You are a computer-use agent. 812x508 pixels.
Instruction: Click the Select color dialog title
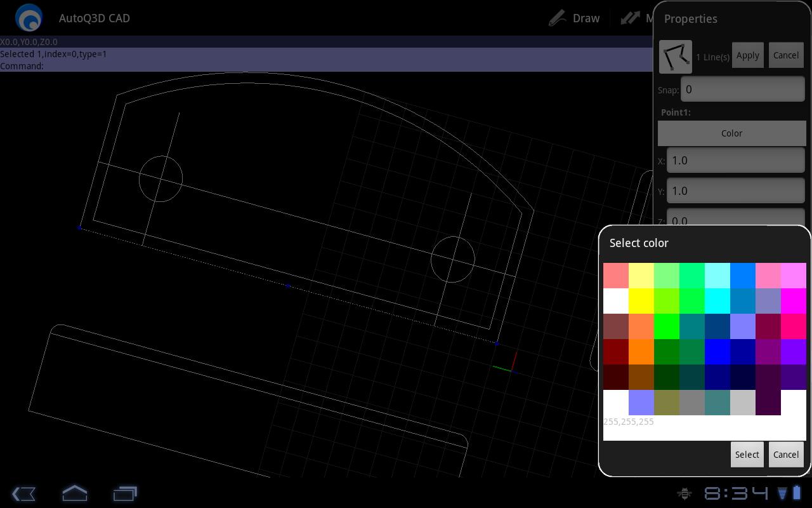639,243
